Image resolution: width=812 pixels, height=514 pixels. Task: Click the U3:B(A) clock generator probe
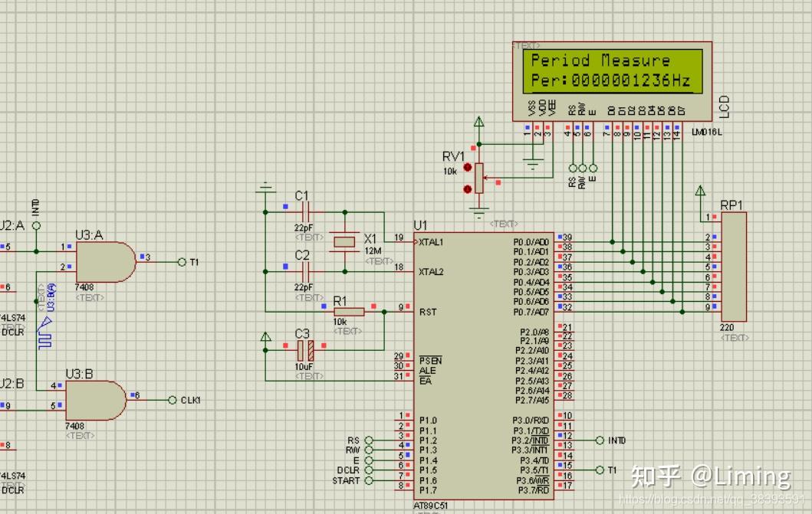point(45,333)
